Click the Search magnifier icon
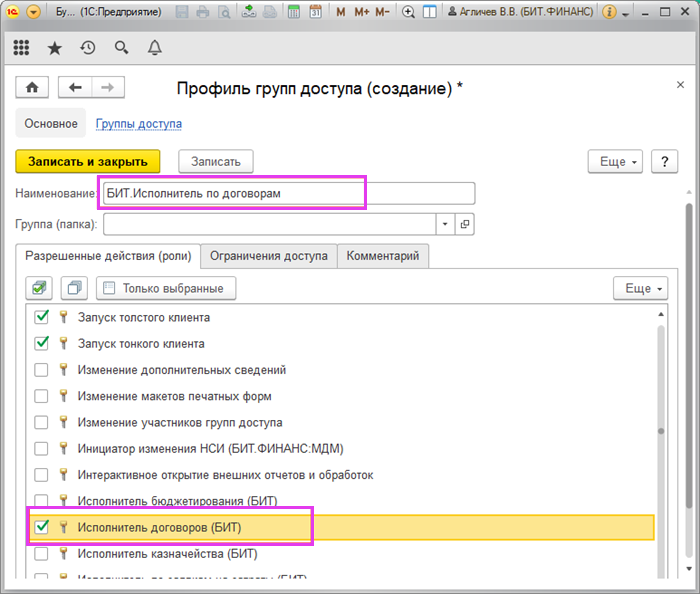Screen dimensions: 700x594 tap(121, 47)
